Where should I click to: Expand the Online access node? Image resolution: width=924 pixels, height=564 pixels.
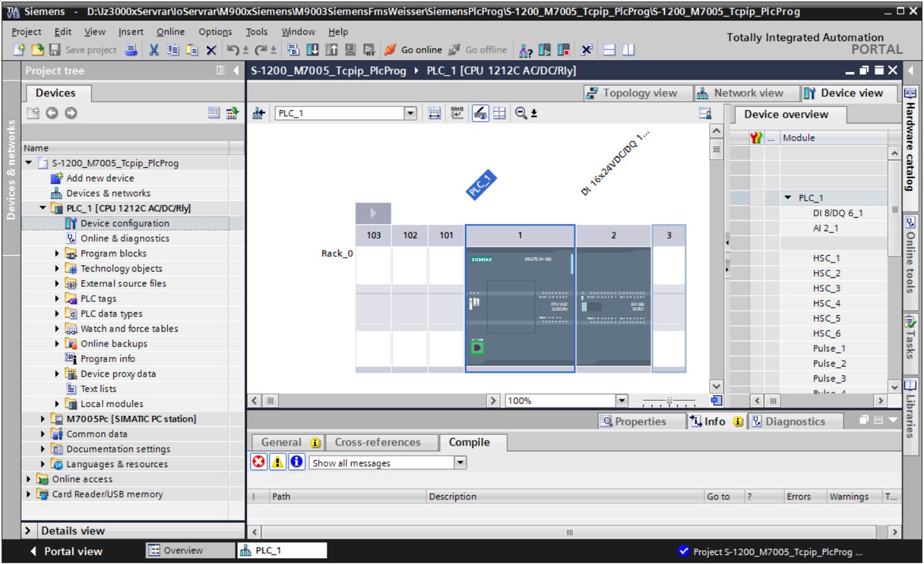pos(28,479)
